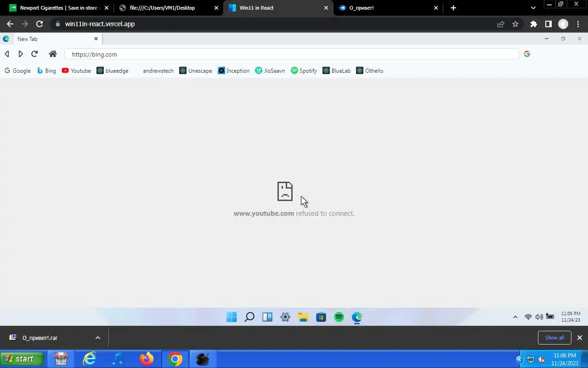Open the XP start button

pos(22,359)
